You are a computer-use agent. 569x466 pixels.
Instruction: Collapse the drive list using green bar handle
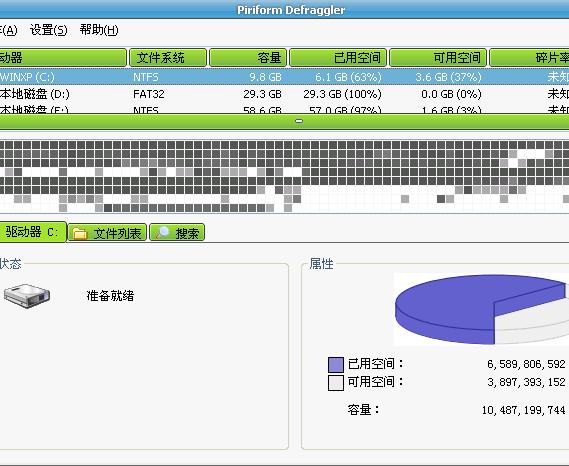click(299, 121)
